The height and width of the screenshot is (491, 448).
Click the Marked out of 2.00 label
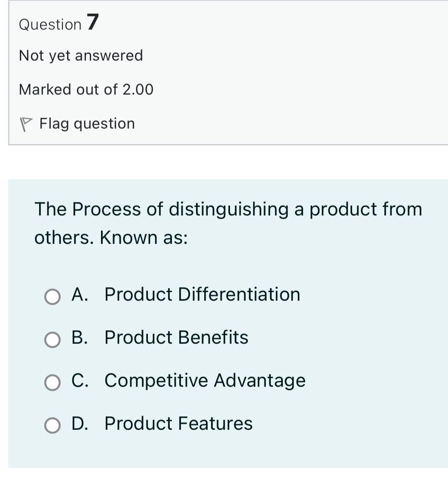pos(86,89)
